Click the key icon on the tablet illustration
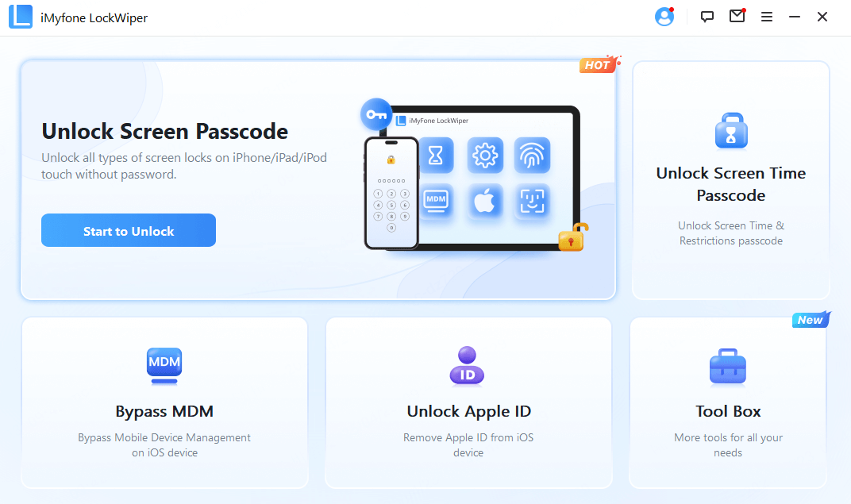Viewport: 851px width, 504px height. (x=376, y=114)
